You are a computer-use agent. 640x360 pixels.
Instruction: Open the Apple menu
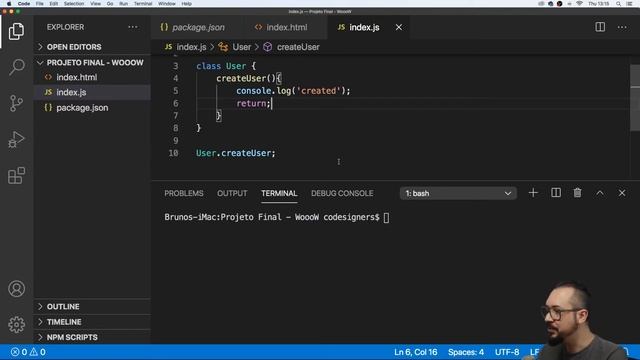[x=9, y=3]
